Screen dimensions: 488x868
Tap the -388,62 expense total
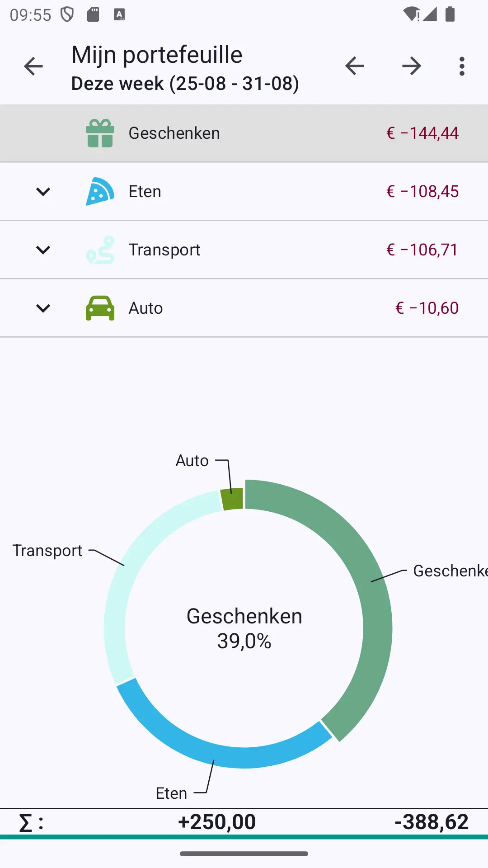432,822
